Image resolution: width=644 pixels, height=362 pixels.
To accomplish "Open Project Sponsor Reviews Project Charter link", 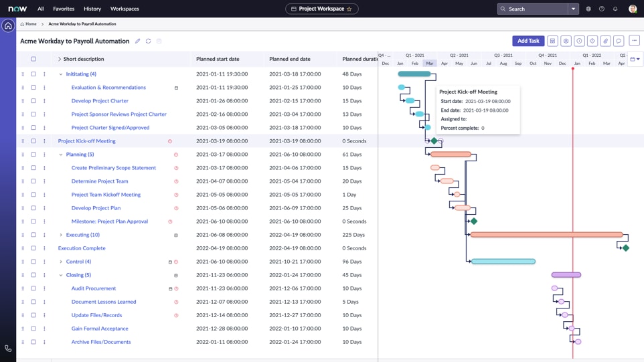I will (x=118, y=114).
